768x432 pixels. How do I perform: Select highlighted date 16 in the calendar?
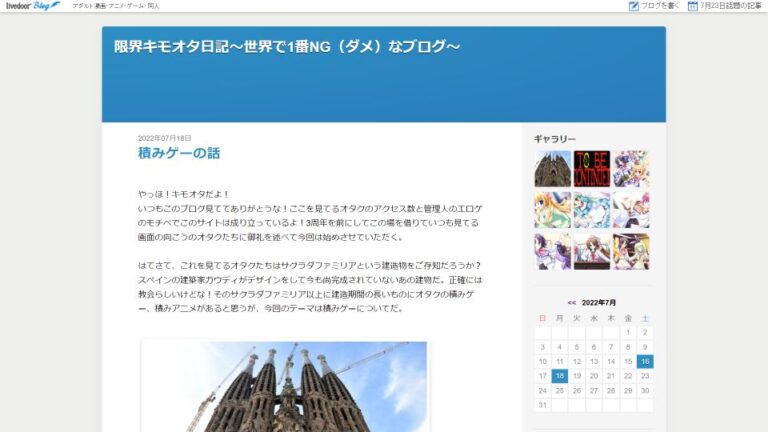645,361
